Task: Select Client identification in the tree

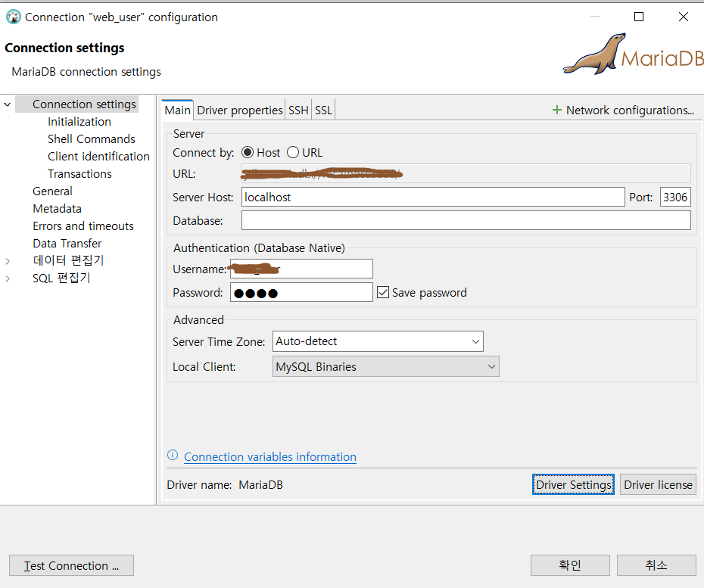Action: [x=98, y=156]
